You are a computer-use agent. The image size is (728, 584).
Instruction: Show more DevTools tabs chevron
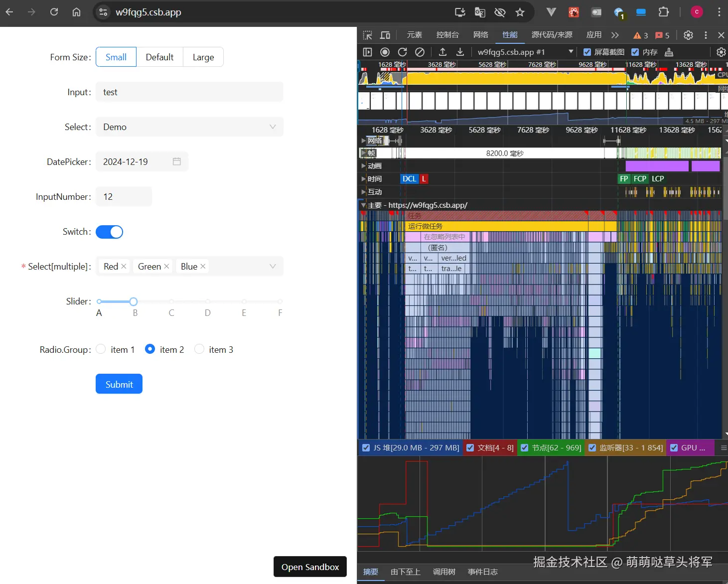pyautogui.click(x=615, y=35)
